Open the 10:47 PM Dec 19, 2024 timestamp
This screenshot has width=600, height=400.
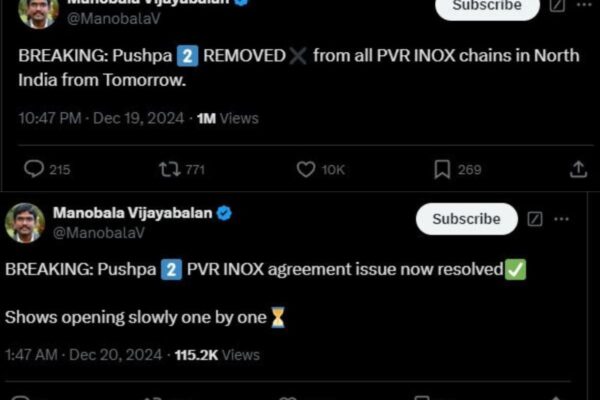[101, 118]
